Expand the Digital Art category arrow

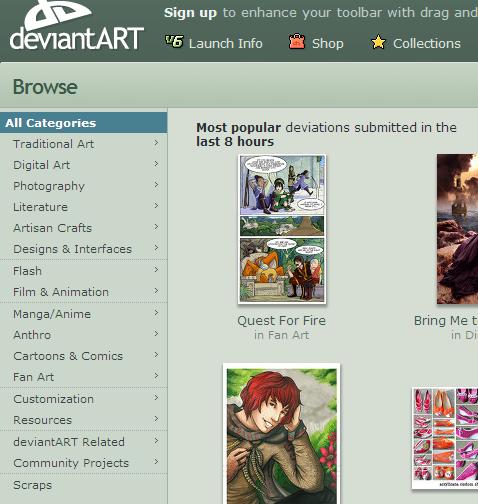156,164
